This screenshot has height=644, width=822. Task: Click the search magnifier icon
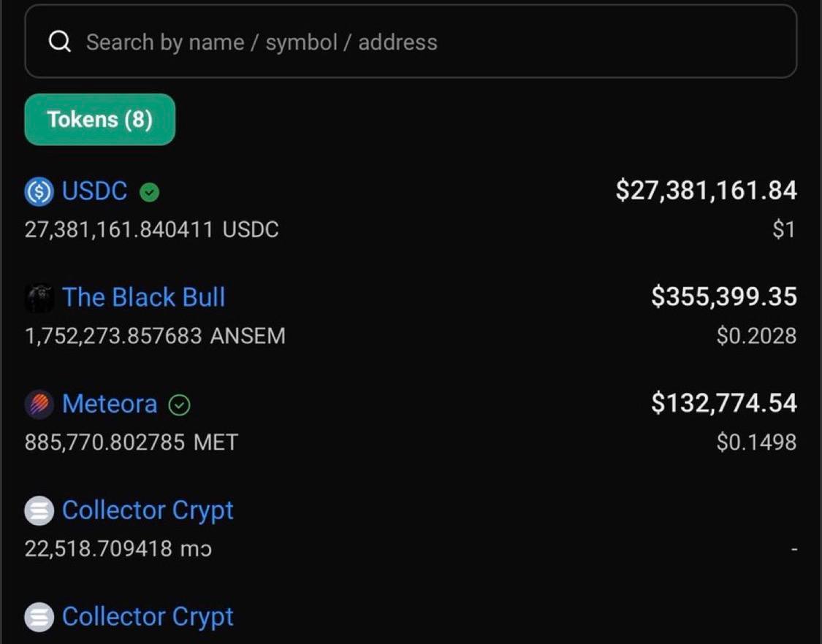coord(60,42)
